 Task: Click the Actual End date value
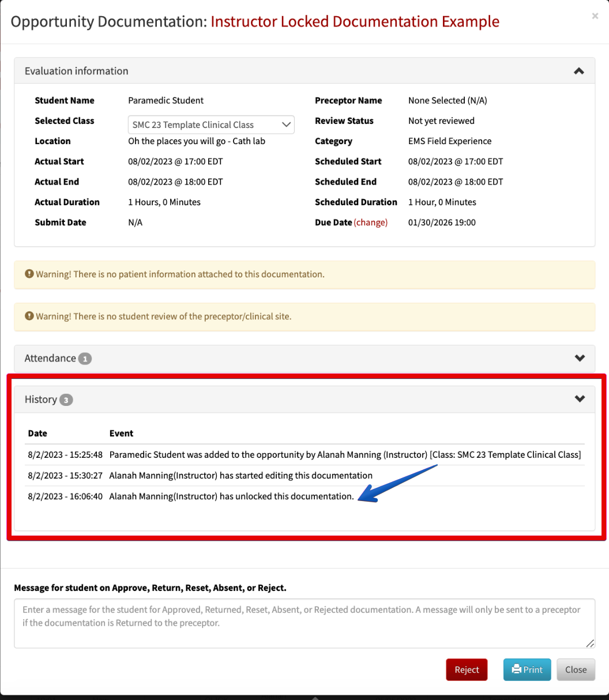[x=175, y=182]
